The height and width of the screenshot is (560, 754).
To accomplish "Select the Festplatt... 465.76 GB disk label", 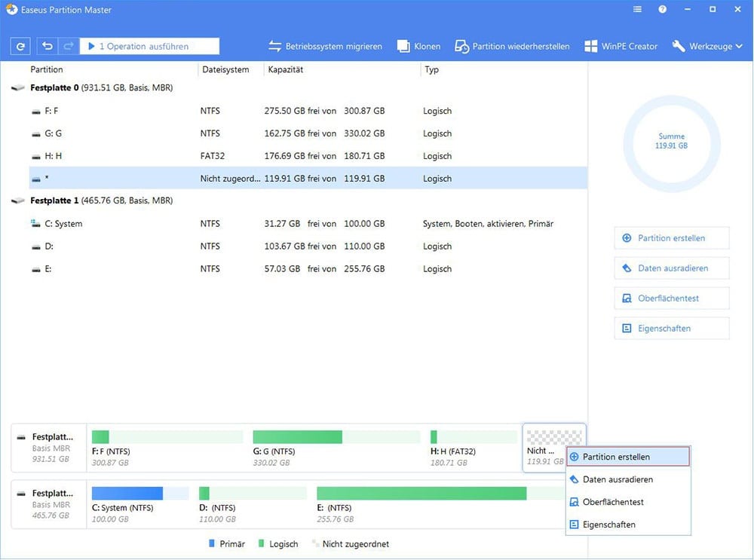I will point(49,505).
